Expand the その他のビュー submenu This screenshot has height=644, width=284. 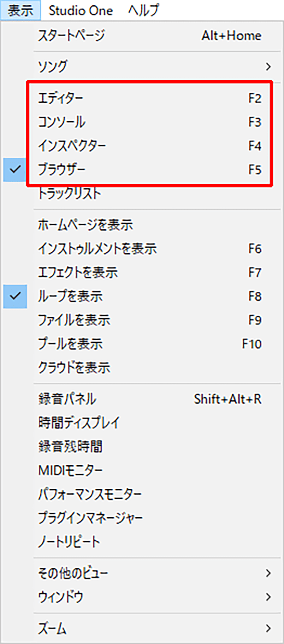[142, 573]
